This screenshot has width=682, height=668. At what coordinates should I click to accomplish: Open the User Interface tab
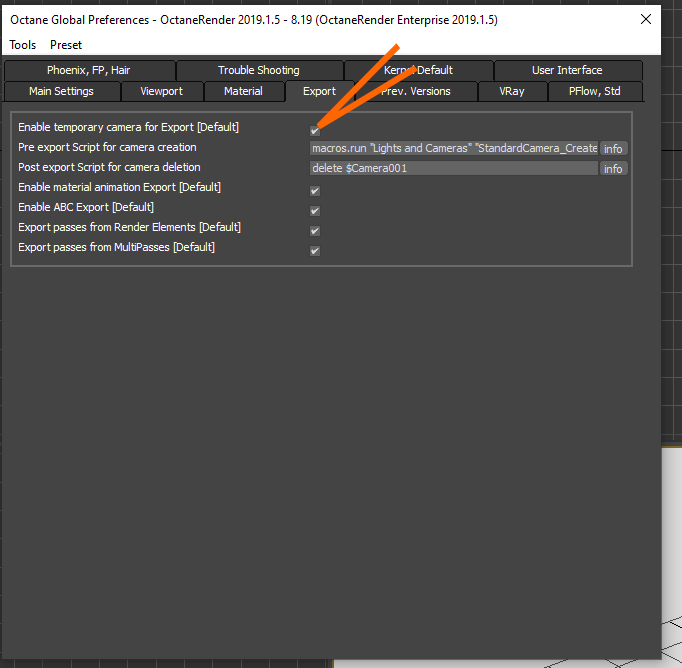[567, 70]
